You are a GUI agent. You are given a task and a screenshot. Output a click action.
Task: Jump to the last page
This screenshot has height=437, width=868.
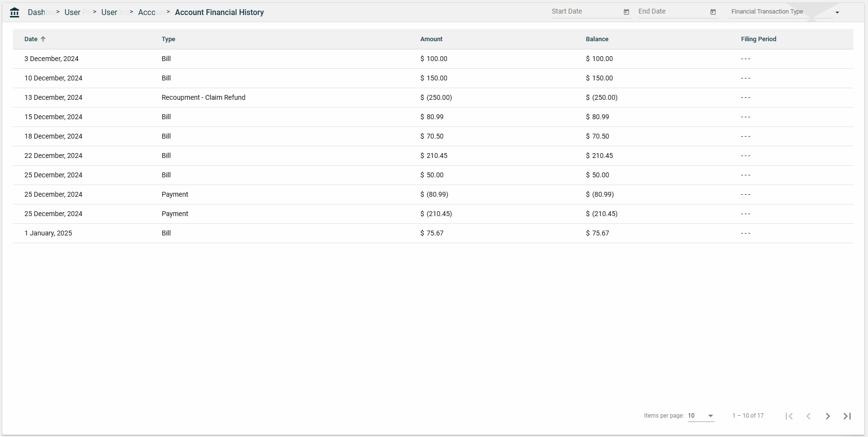(x=847, y=416)
